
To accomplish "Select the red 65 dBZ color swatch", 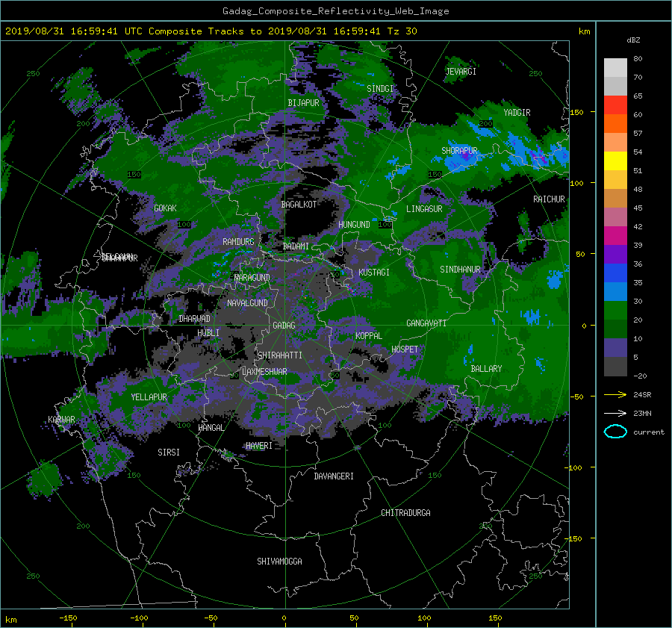I will 615,105.
